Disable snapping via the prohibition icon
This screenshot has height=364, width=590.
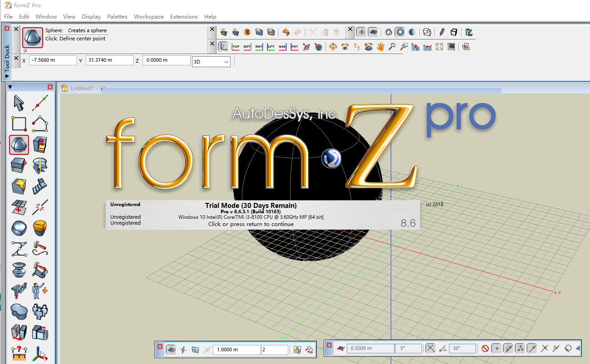click(486, 348)
